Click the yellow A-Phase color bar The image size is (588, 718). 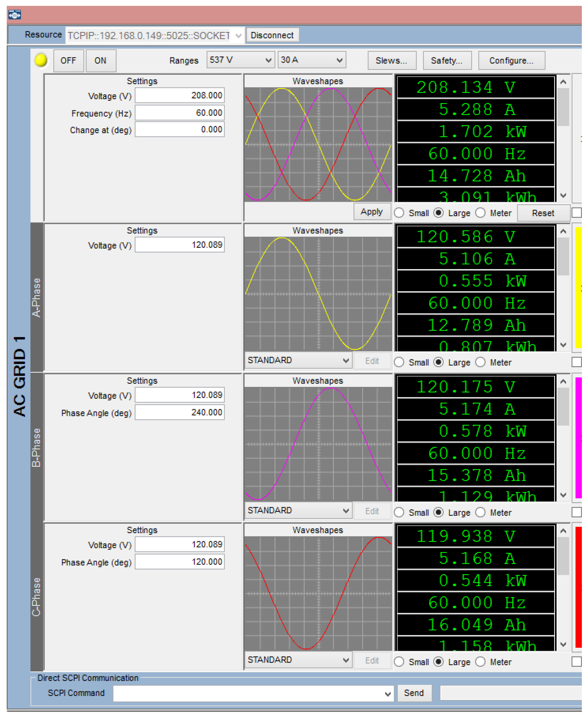[579, 288]
